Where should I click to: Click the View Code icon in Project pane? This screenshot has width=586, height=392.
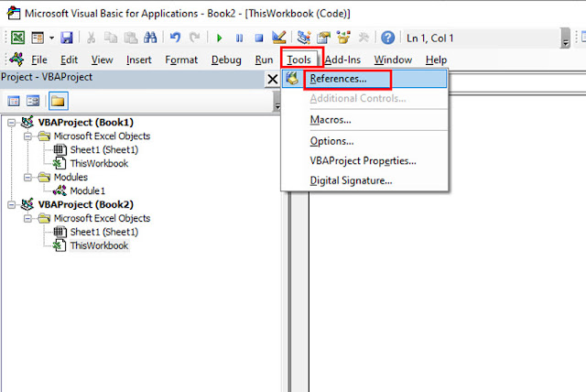click(x=14, y=101)
